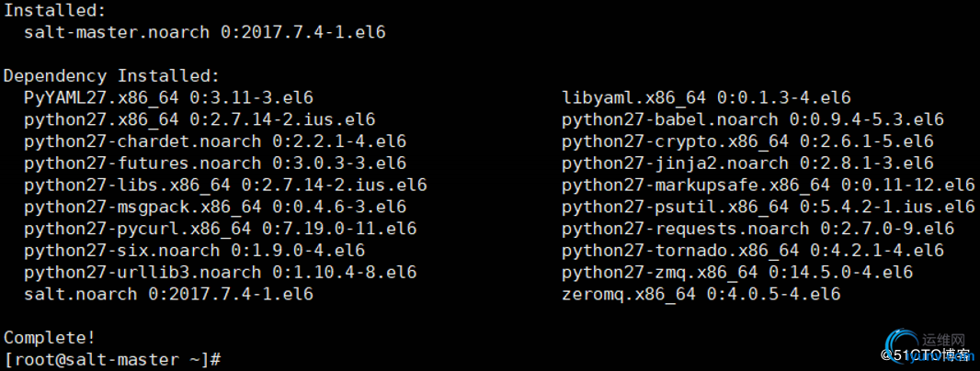The height and width of the screenshot is (371, 980).
Task: Click the python27-pycurl.x86_64 entry
Action: click(220, 229)
